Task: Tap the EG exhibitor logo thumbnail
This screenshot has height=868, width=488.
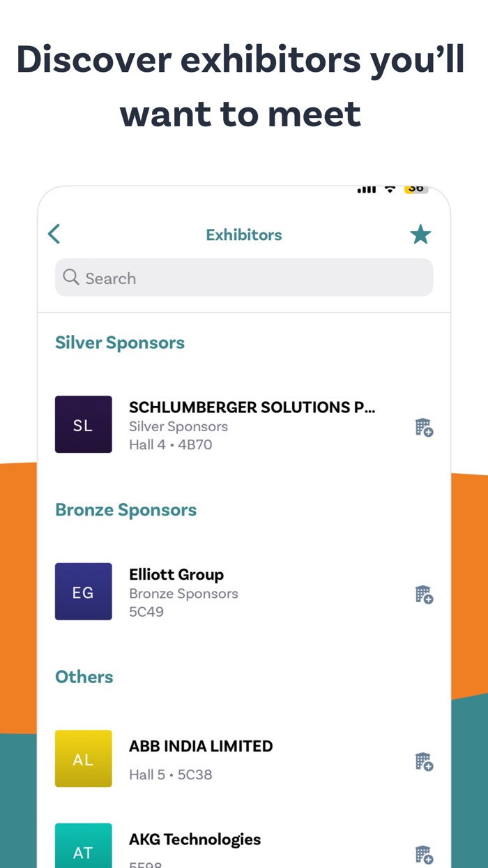Action: pyautogui.click(x=83, y=592)
